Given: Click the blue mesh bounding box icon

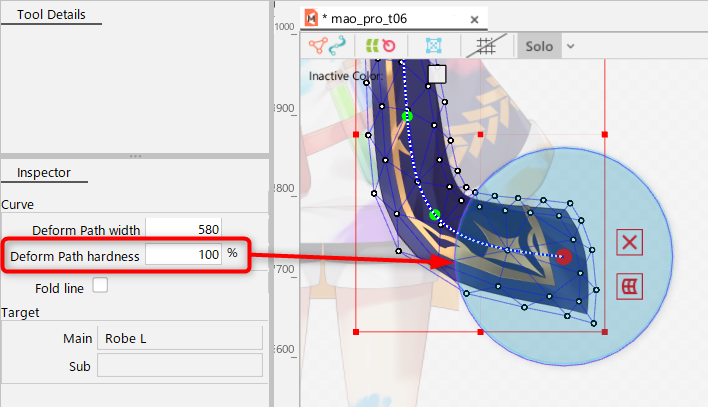Looking at the screenshot, I should (x=433, y=46).
